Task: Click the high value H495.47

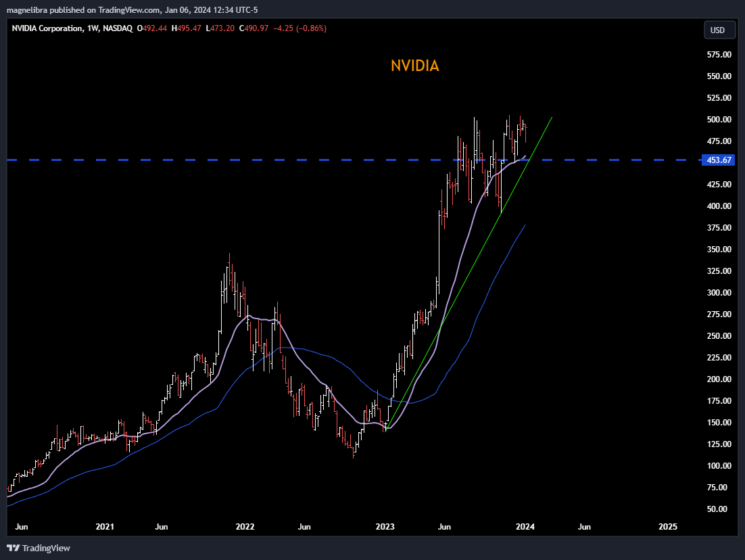Action: (x=187, y=28)
